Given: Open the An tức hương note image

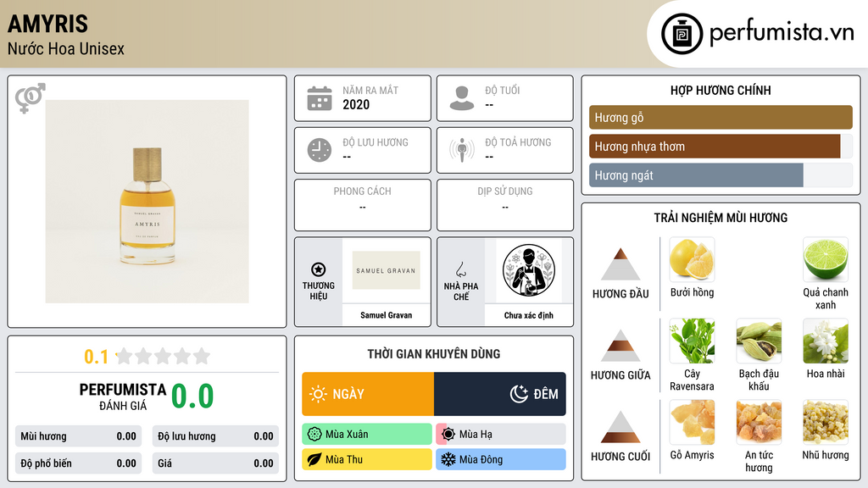Looking at the screenshot, I should click(759, 422).
